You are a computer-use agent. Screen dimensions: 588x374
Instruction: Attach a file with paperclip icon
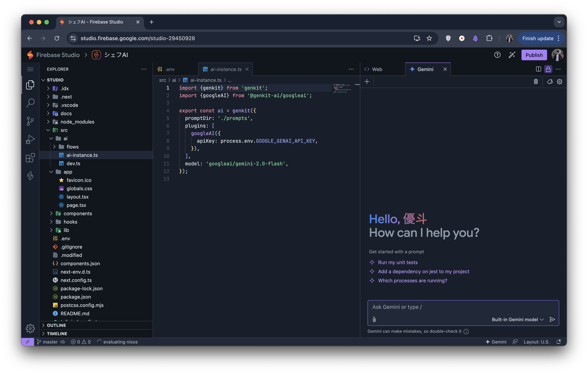[x=374, y=319]
